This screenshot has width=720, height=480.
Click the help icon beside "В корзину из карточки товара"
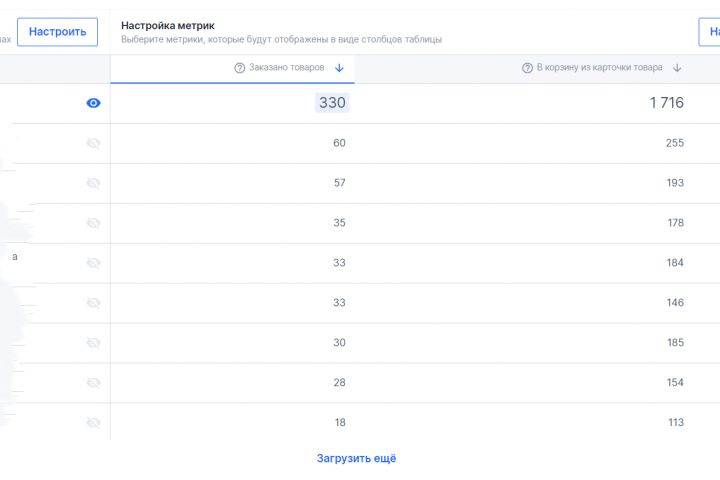click(x=527, y=68)
